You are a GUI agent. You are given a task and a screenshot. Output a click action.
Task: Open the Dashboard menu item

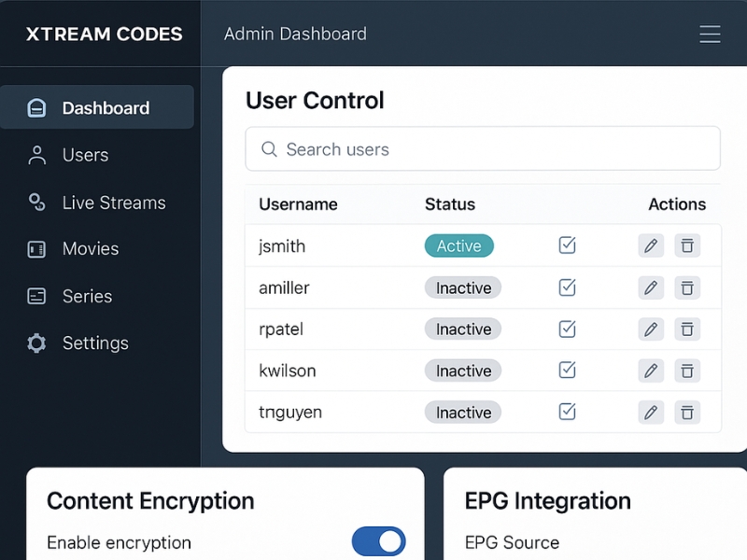(97, 107)
